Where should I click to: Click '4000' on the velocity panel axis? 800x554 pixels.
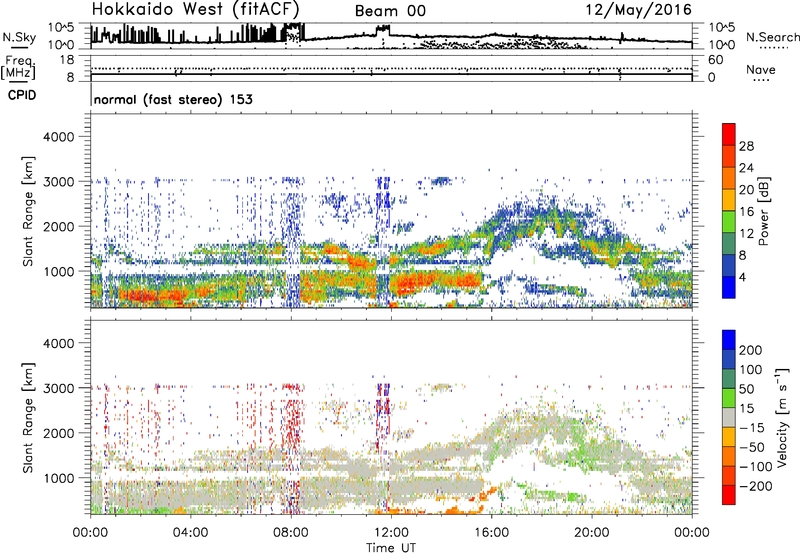[58, 343]
